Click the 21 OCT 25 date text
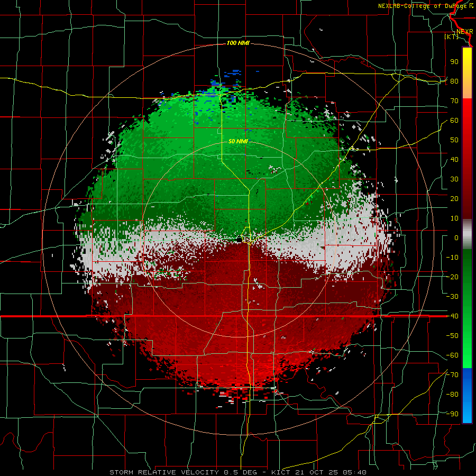 coord(316,472)
